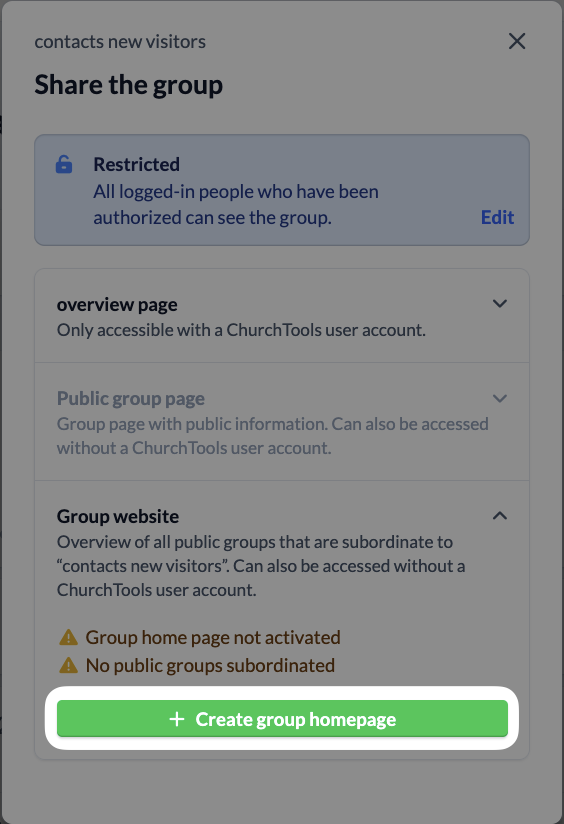Click the Only accessible with a ChurchTools account description
The image size is (564, 824).
241,330
